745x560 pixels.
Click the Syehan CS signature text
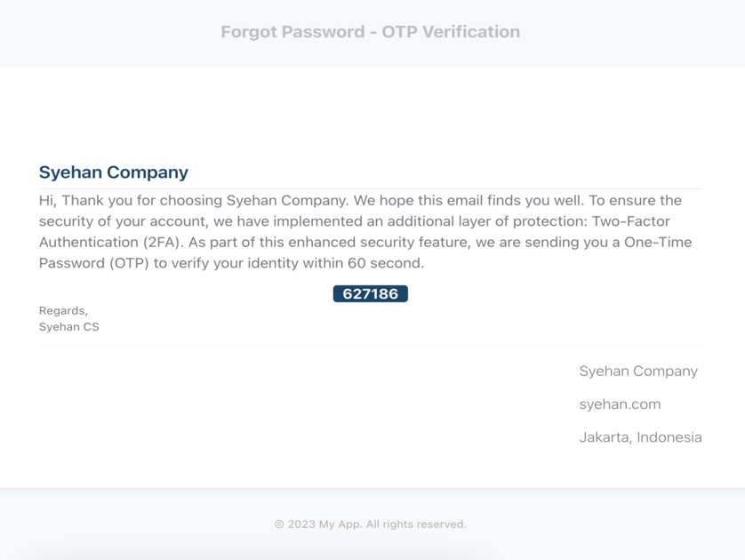click(x=68, y=327)
